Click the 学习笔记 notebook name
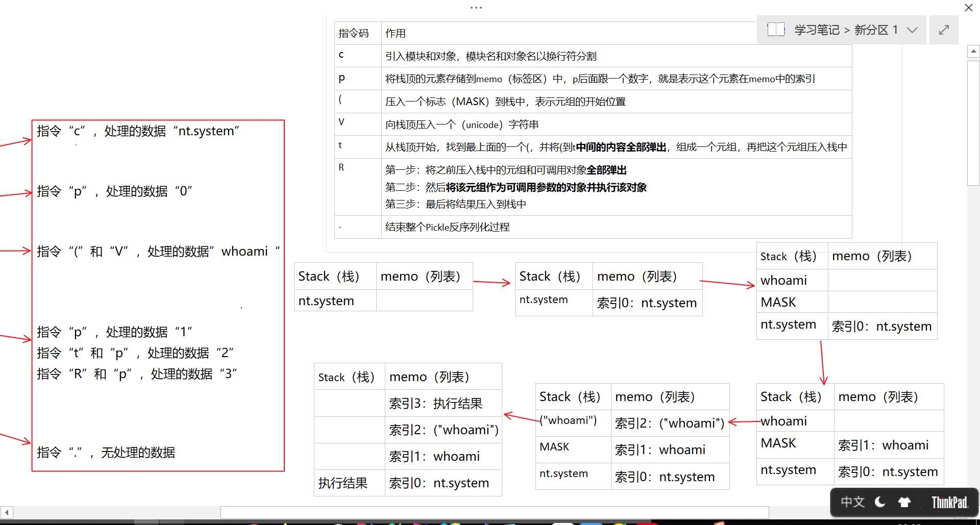980x525 pixels. pyautogui.click(x=817, y=30)
